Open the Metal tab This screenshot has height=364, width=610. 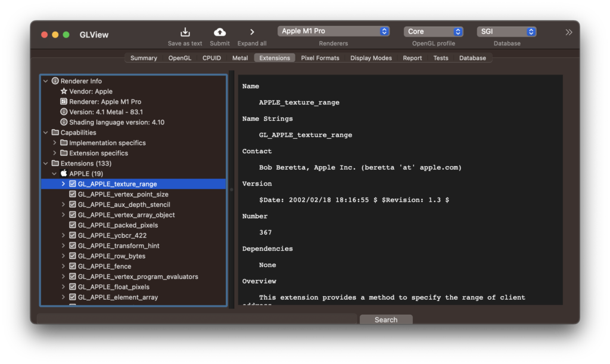pyautogui.click(x=240, y=58)
